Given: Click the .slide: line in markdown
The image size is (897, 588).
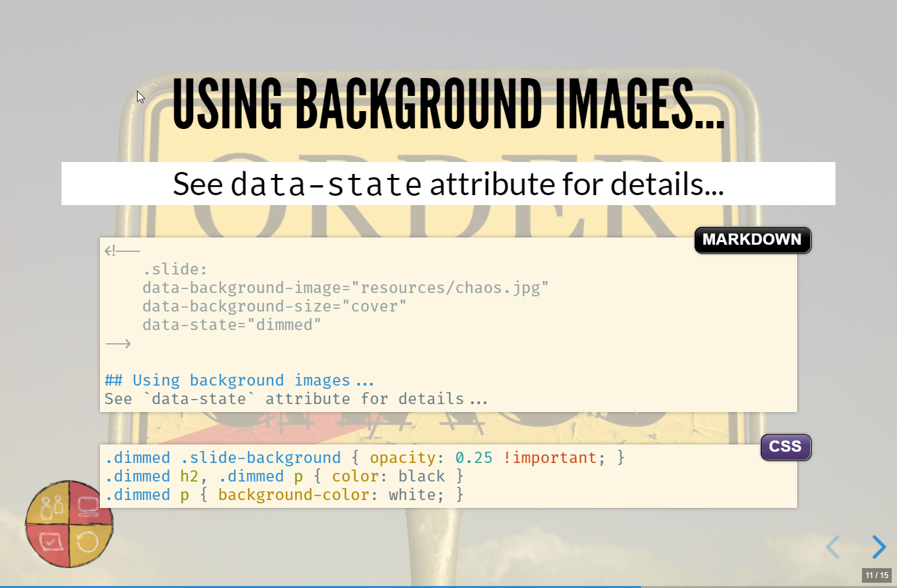Looking at the screenshot, I should click(x=175, y=270).
